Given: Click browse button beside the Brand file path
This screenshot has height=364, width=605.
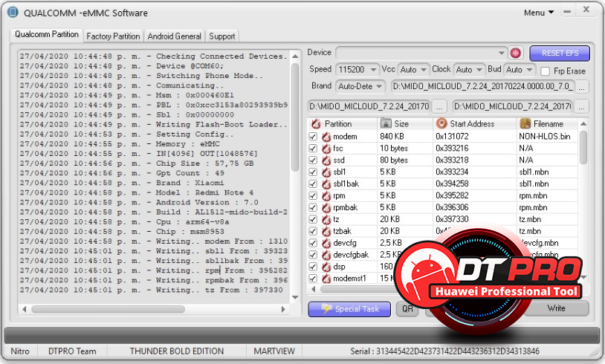Looking at the screenshot, I should [x=581, y=87].
